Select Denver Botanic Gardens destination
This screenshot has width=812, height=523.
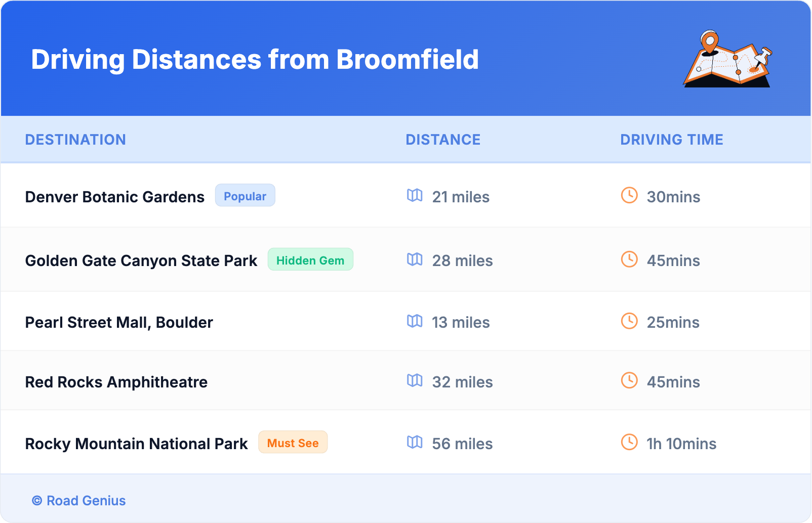coord(115,197)
